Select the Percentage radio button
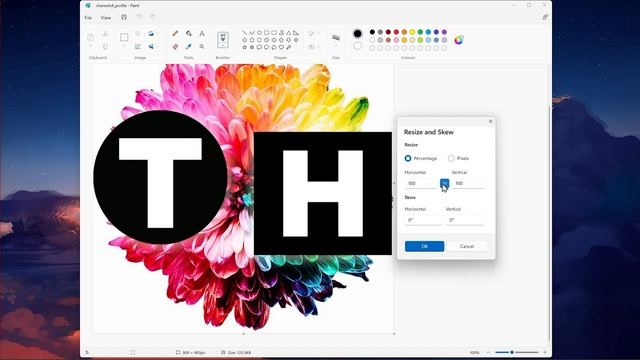The image size is (640, 360). pyautogui.click(x=408, y=158)
